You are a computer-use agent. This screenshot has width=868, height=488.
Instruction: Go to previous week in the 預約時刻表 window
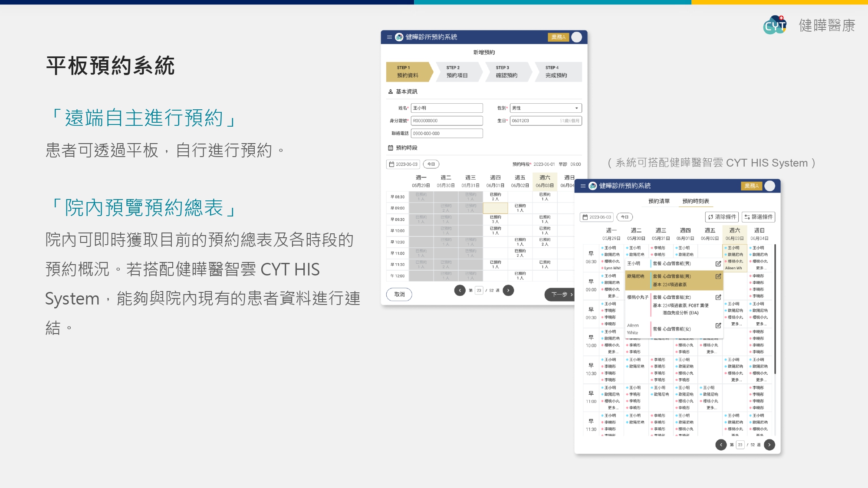click(721, 445)
